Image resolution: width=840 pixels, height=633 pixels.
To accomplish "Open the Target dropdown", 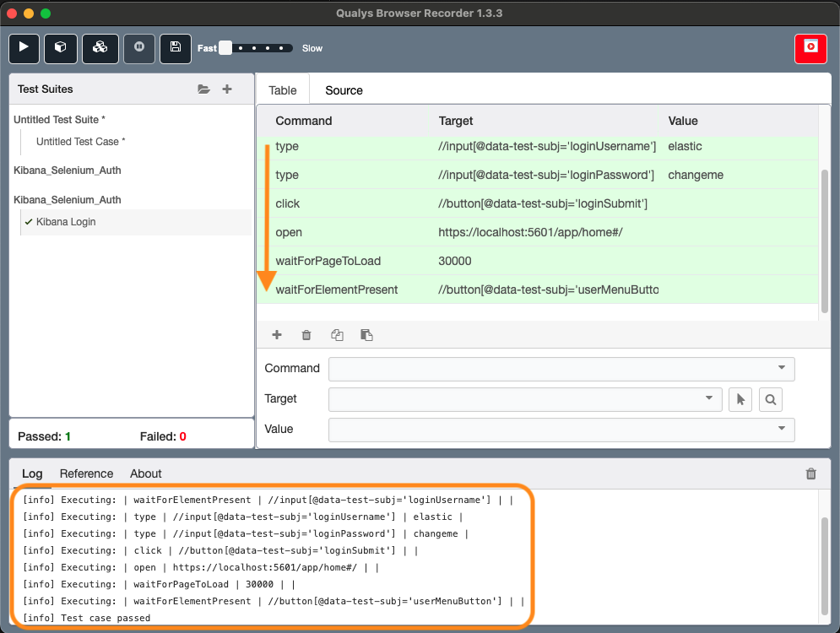I will pyautogui.click(x=707, y=399).
